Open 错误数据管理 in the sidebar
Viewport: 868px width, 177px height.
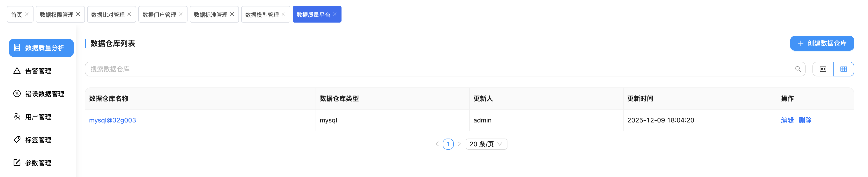(x=45, y=94)
